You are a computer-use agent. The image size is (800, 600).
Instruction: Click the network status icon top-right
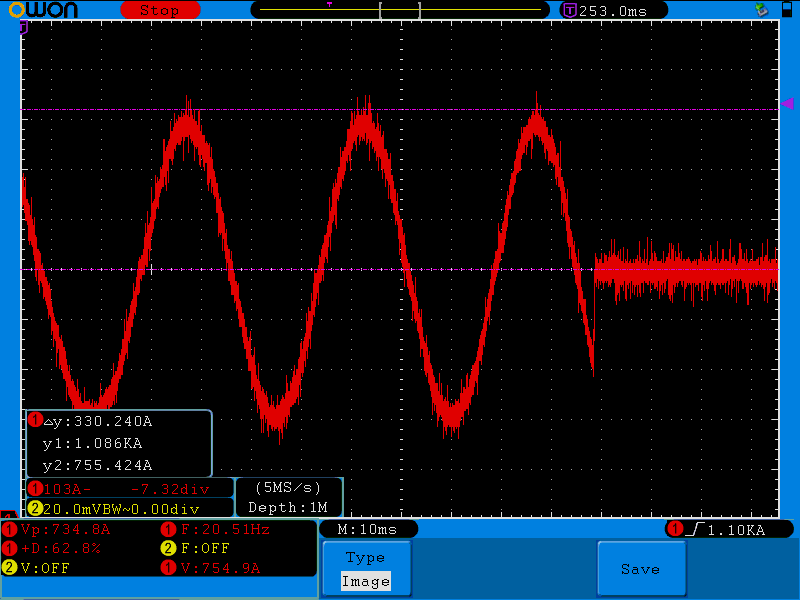[x=762, y=10]
